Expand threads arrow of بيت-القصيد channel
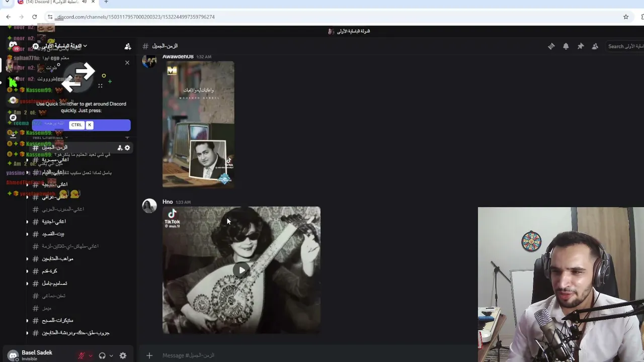This screenshot has width=644, height=362. 27,234
